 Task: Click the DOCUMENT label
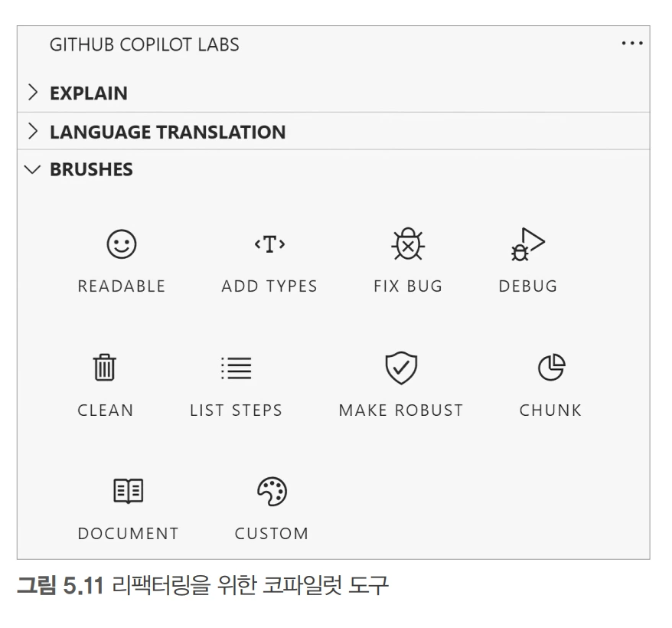[128, 533]
